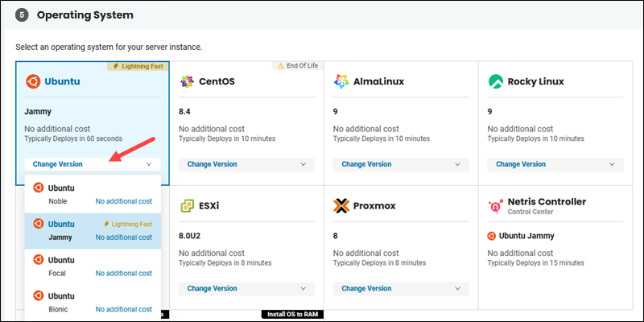The image size is (644, 322).
Task: Select the CentOS operating system card
Action: click(246, 123)
